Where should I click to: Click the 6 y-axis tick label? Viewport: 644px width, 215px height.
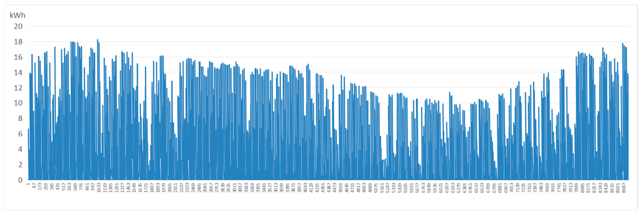click(20, 134)
